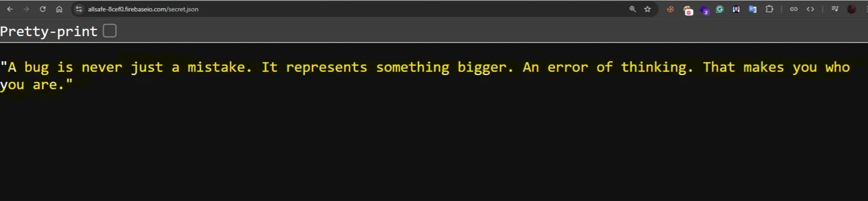This screenshot has height=201, width=868.
Task: Click the address bar URL text
Action: click(143, 9)
